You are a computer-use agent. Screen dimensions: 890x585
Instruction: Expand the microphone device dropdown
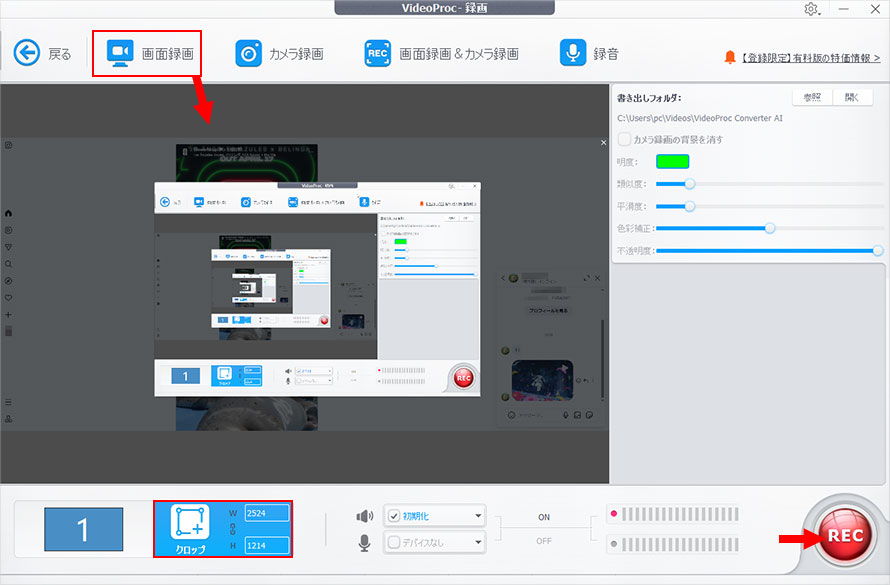[479, 543]
